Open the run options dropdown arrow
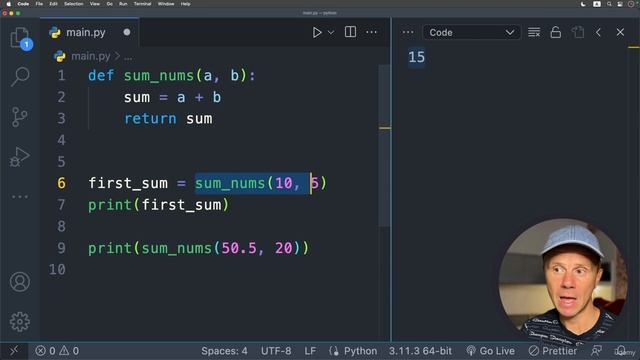This screenshot has width=640, height=360. click(x=331, y=32)
